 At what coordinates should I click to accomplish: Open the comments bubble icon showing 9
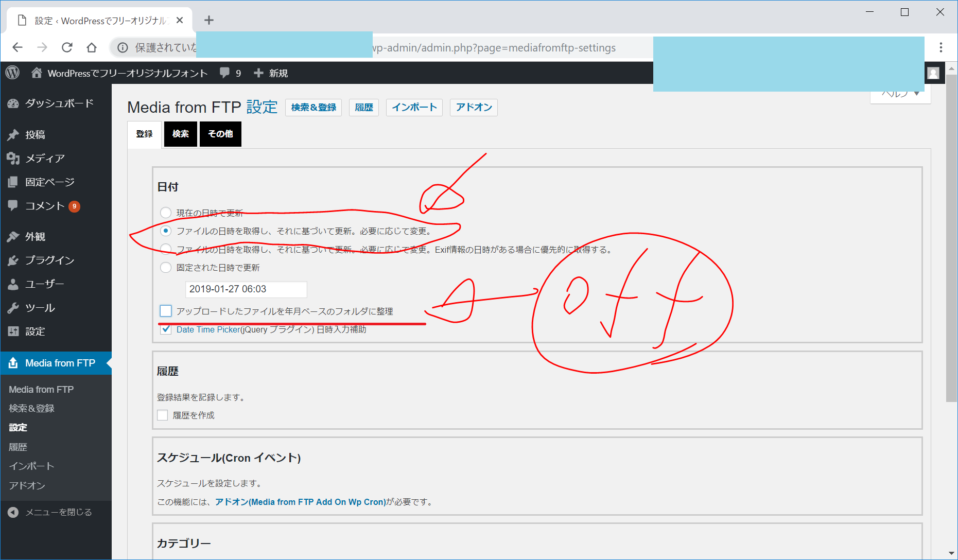(224, 73)
